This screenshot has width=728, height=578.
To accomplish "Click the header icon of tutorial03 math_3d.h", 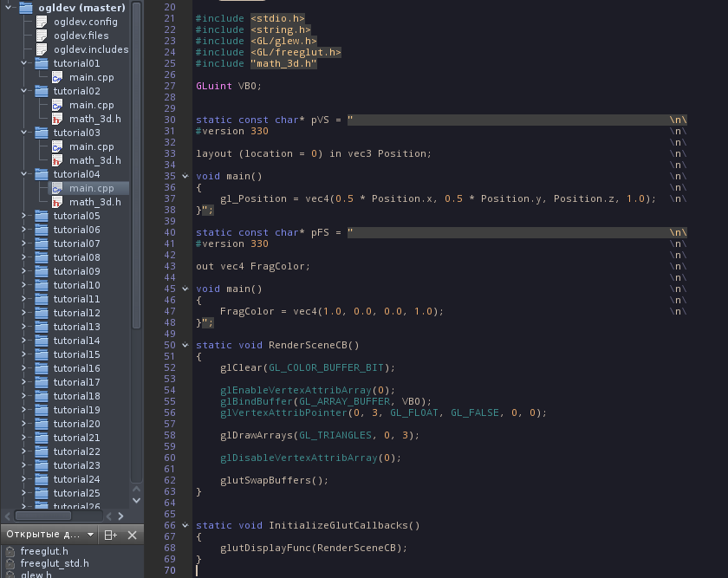I will (57, 160).
